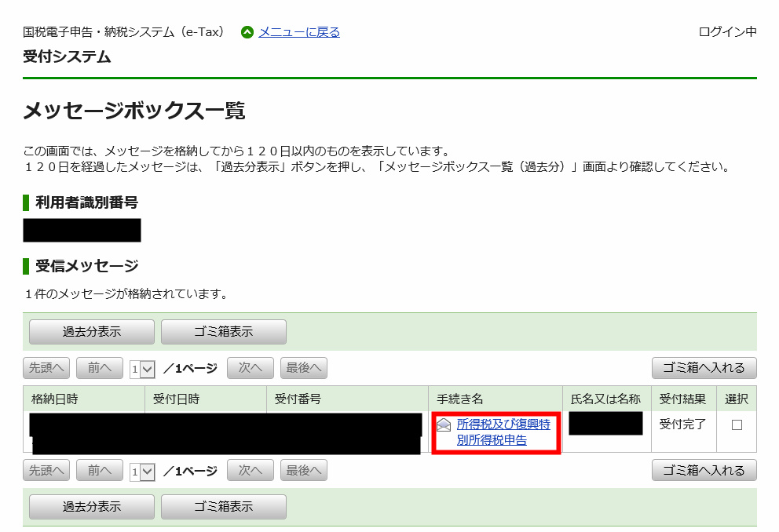This screenshot has height=532, width=779.
Task: Click the 最後へ button below the table
Action: click(x=304, y=471)
